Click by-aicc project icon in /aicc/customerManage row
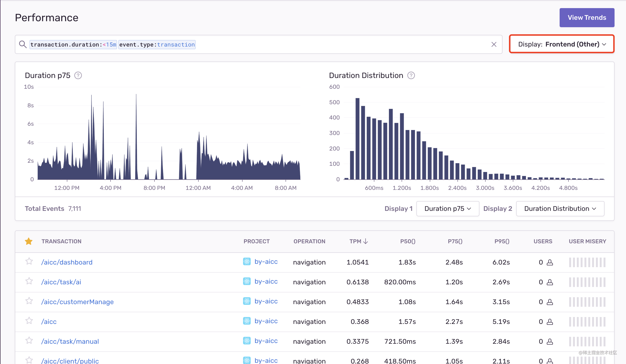 [247, 301]
